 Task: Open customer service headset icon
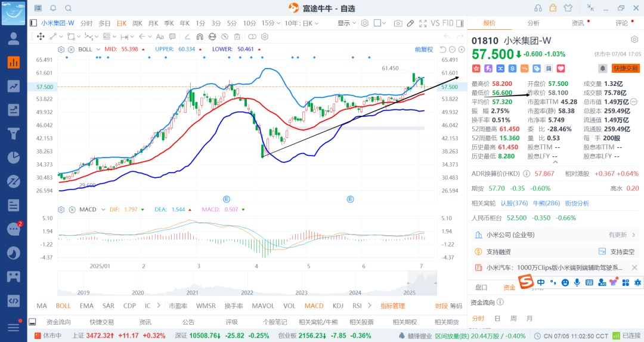538,8
